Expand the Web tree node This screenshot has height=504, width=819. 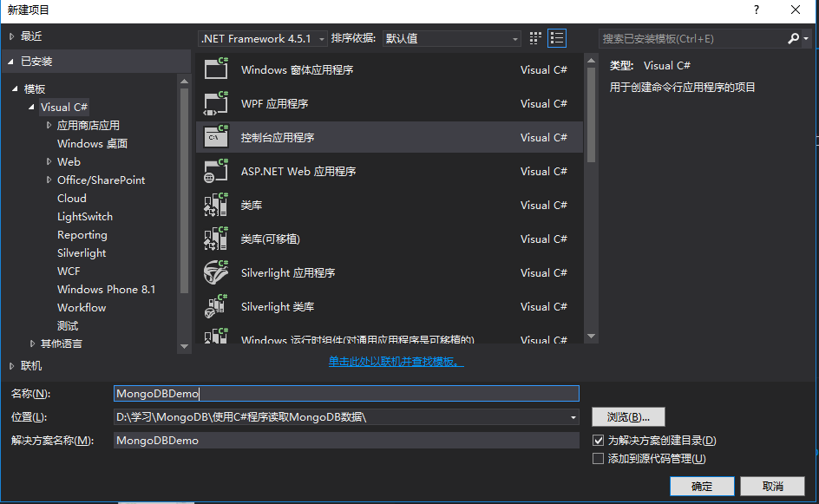point(49,162)
